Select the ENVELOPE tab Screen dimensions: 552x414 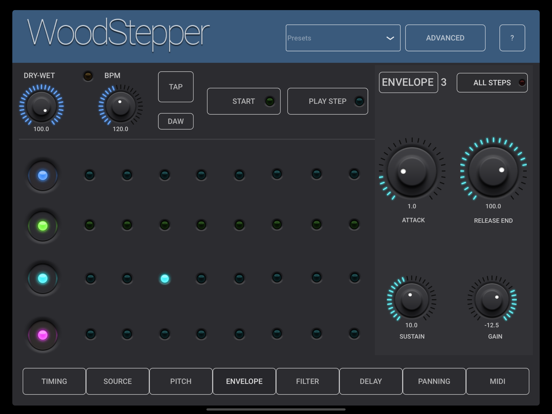pos(244,381)
